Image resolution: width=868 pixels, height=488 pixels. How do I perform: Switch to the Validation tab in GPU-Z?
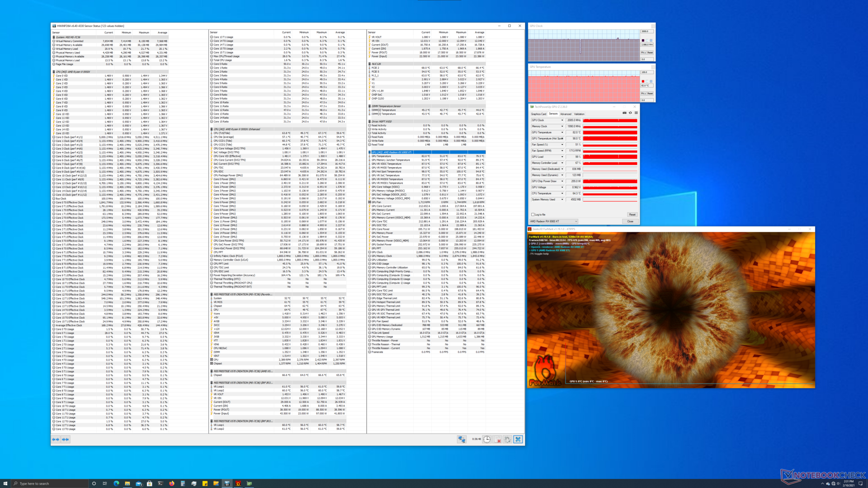pos(579,114)
